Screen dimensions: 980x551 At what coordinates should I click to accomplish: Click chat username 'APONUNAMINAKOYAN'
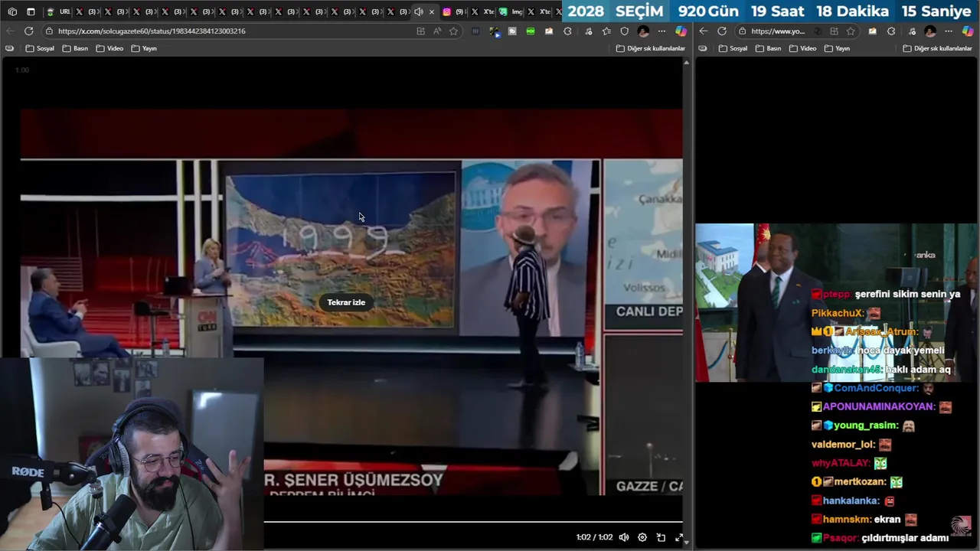pos(879,406)
